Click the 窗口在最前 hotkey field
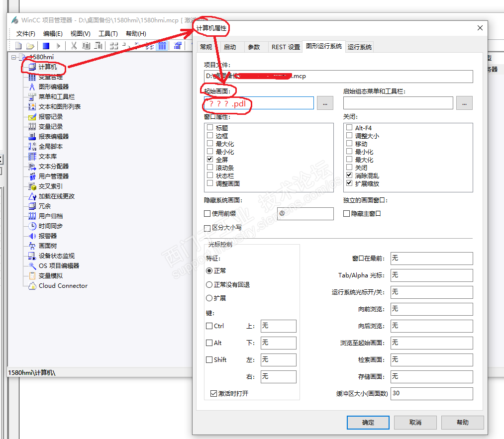504x439 pixels. (432, 259)
